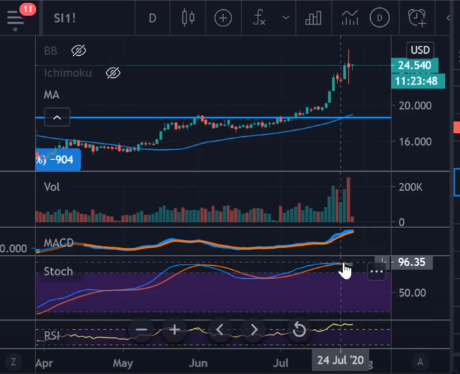Expand the indicators dropdown chevron
Viewport: 460px width, 374px height.
286,18
